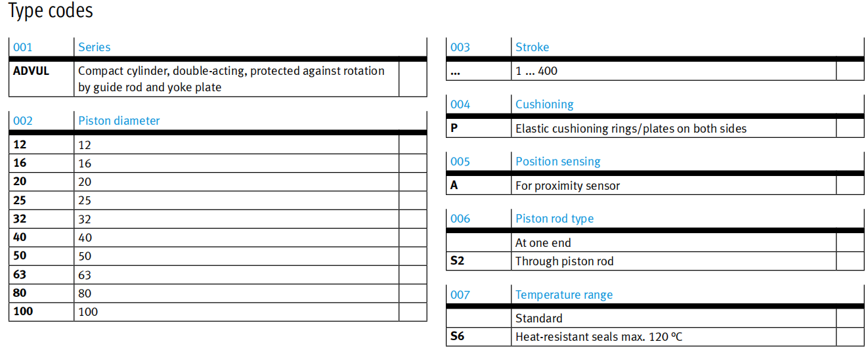
Task: Click the empty box beside Through piston rod
Action: [850, 261]
